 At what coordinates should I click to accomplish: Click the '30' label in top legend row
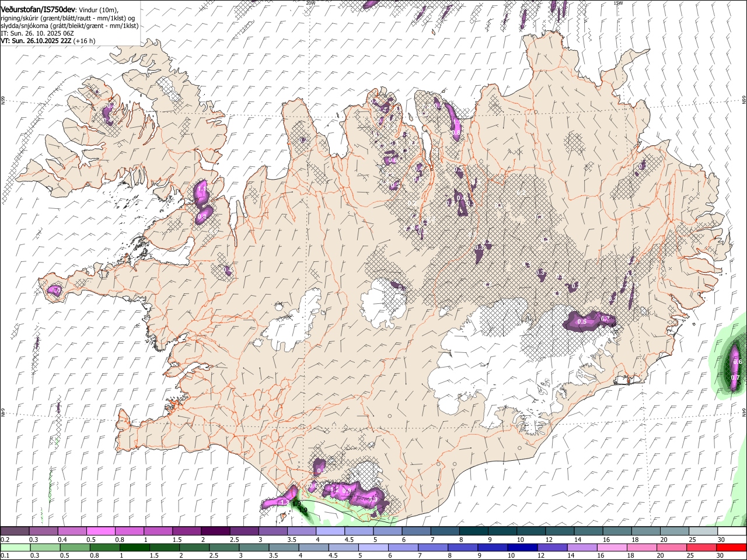pyautogui.click(x=721, y=540)
